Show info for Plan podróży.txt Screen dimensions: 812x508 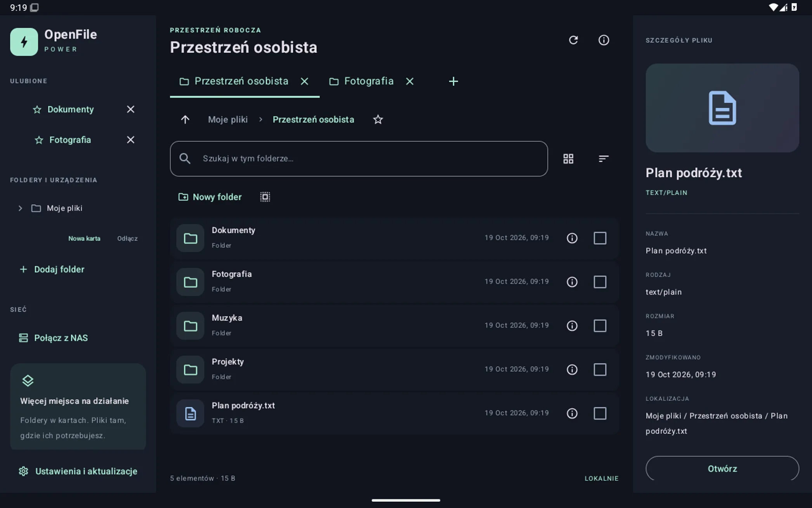coord(572,413)
